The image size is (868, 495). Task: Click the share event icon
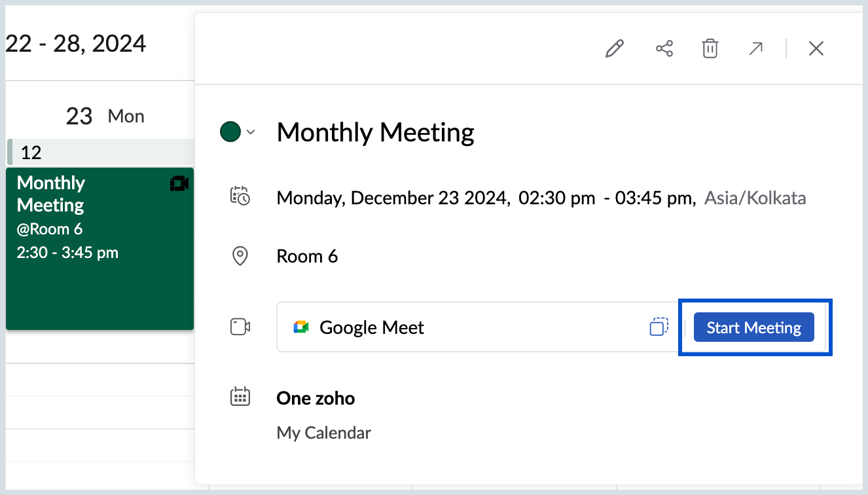point(664,49)
